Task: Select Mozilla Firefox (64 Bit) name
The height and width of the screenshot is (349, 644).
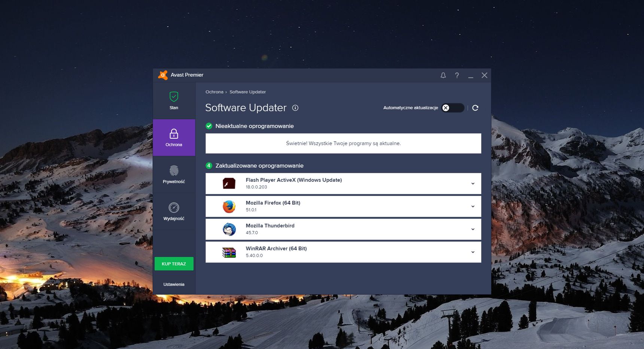Action: click(273, 203)
